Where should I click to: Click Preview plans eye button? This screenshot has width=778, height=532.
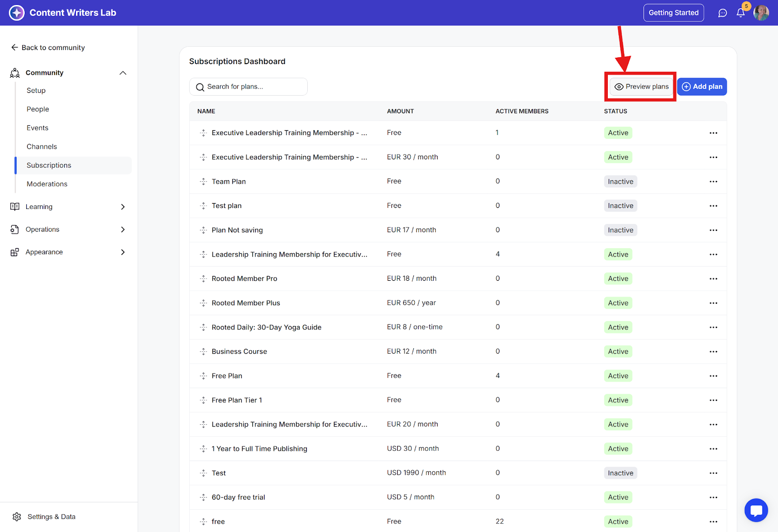point(641,86)
